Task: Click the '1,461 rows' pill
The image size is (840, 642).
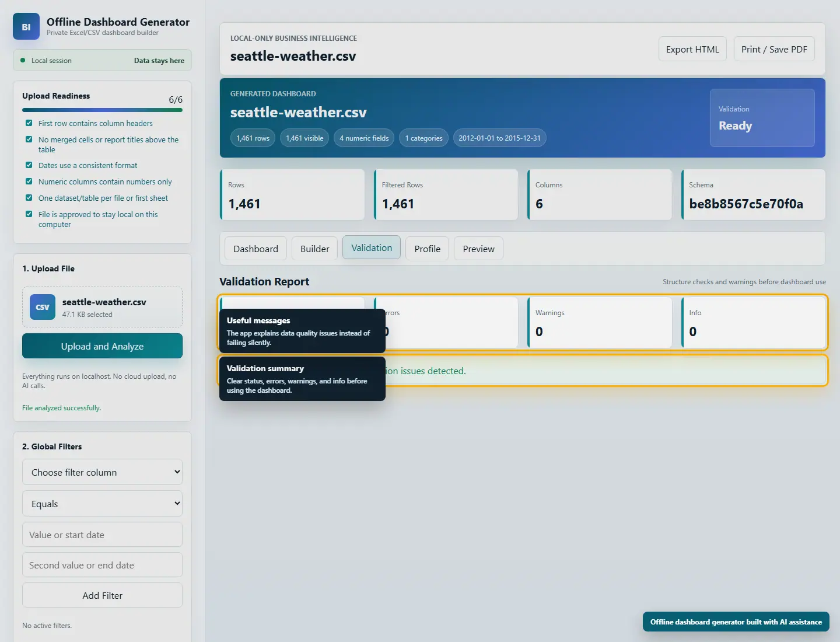Action: (x=253, y=138)
